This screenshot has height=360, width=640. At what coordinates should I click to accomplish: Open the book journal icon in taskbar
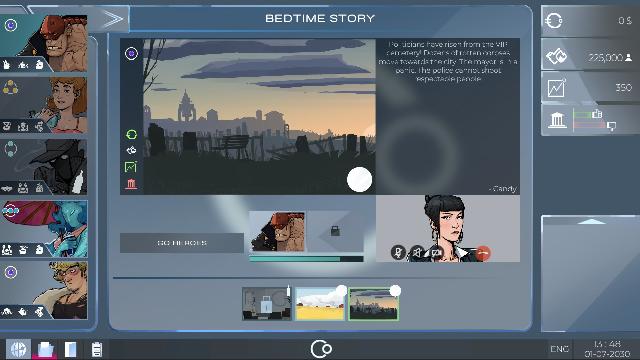pyautogui.click(x=71, y=349)
